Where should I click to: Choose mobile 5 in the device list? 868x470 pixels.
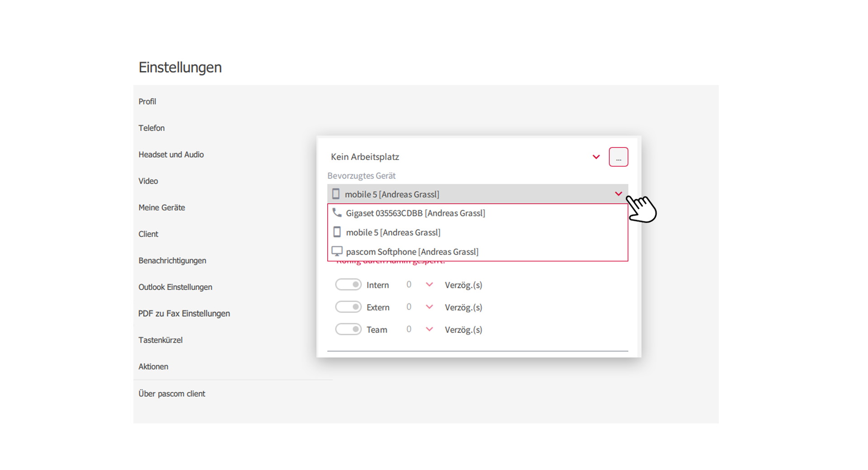(x=478, y=232)
